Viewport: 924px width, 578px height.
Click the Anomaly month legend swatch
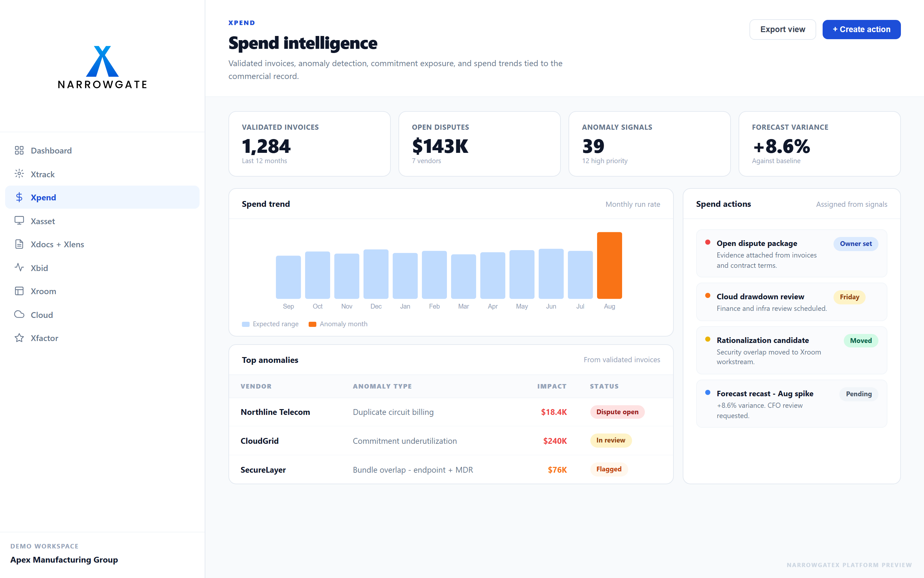coord(312,324)
